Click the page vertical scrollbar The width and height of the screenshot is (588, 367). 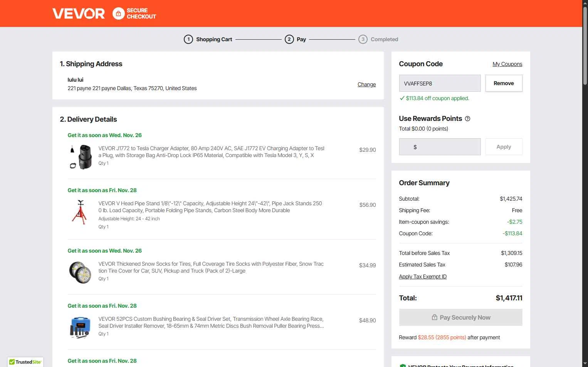(x=585, y=183)
